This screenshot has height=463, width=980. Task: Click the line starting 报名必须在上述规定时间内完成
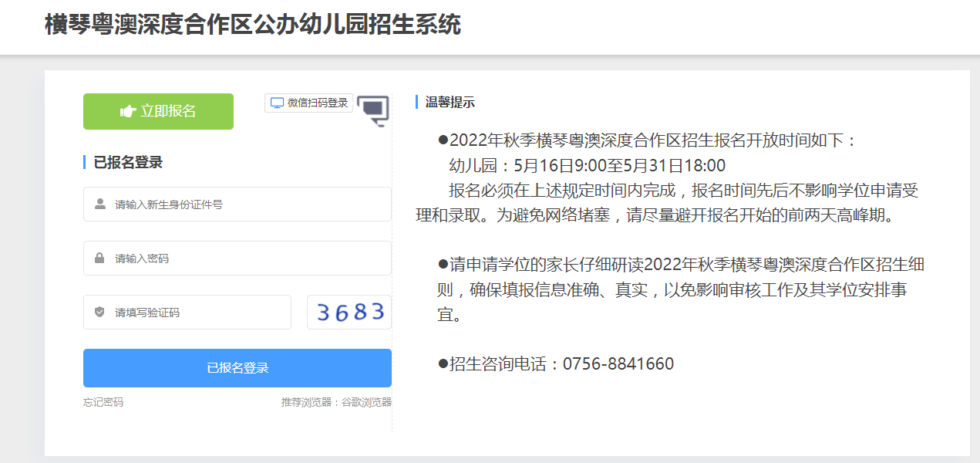(x=684, y=191)
